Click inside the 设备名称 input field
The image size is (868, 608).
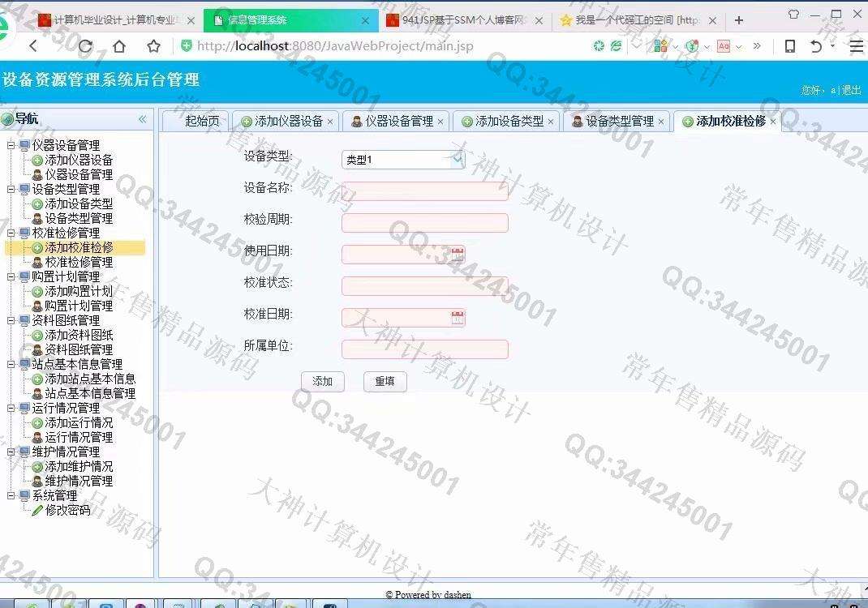pos(425,191)
